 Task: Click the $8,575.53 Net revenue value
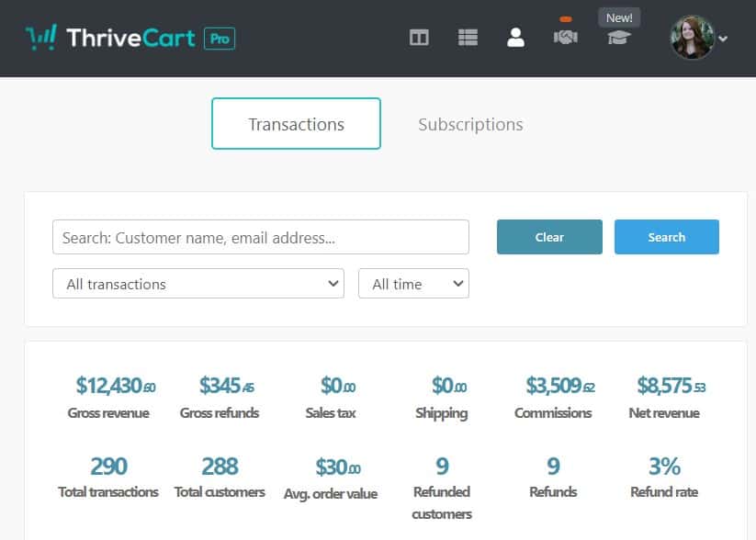point(671,386)
